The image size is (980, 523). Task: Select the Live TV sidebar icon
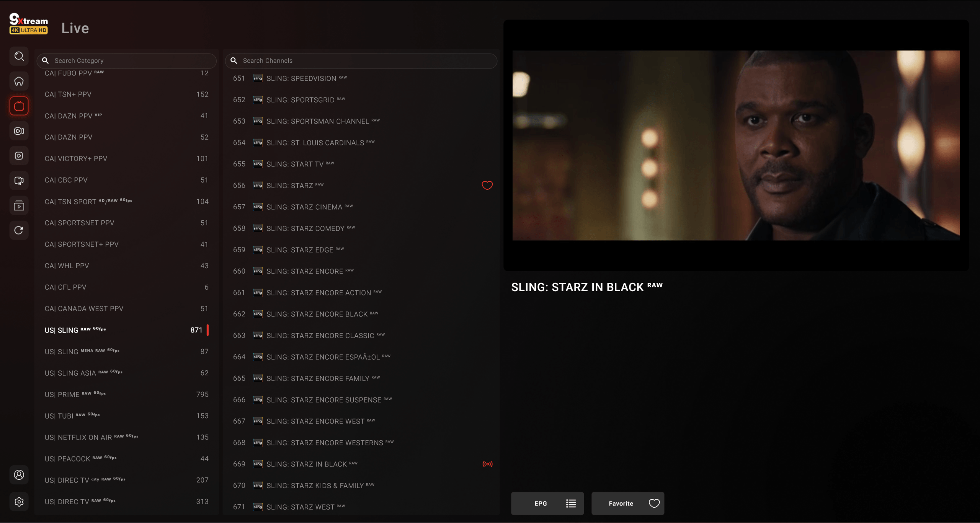pyautogui.click(x=19, y=106)
